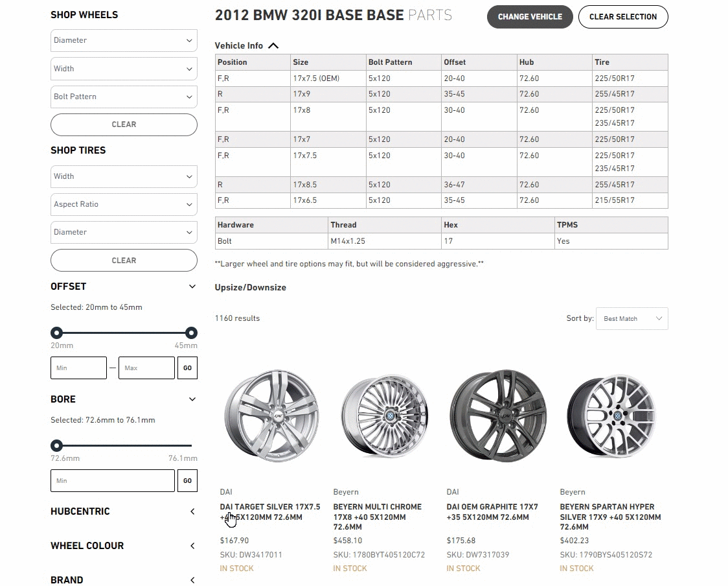Collapse the Bore filter section chevron

pyautogui.click(x=192, y=399)
